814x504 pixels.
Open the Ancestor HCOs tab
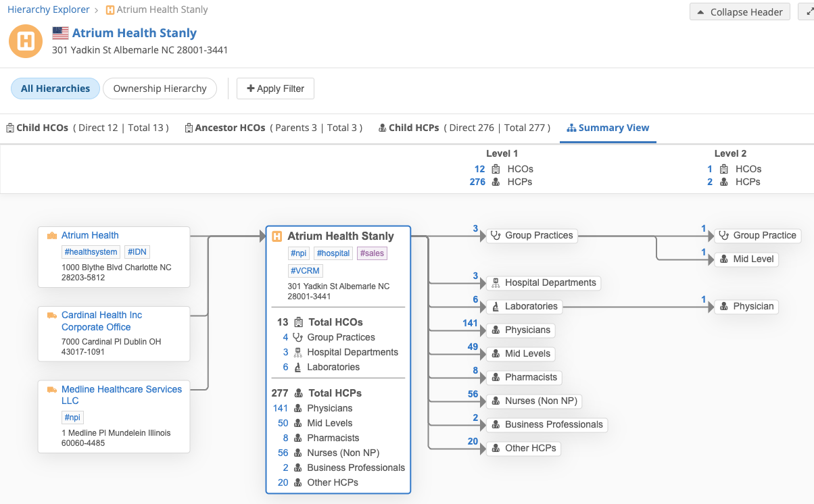pos(273,128)
